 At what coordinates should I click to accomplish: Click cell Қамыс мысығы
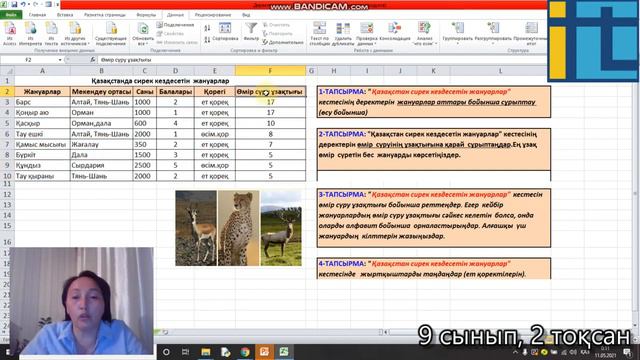click(x=42, y=144)
